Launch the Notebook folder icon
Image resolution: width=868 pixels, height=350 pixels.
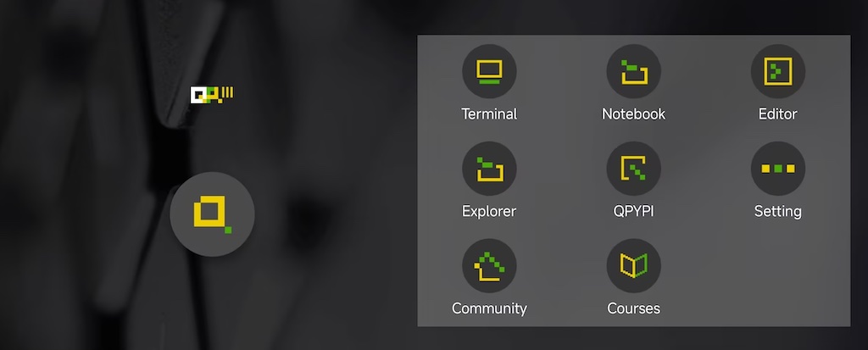pos(634,71)
